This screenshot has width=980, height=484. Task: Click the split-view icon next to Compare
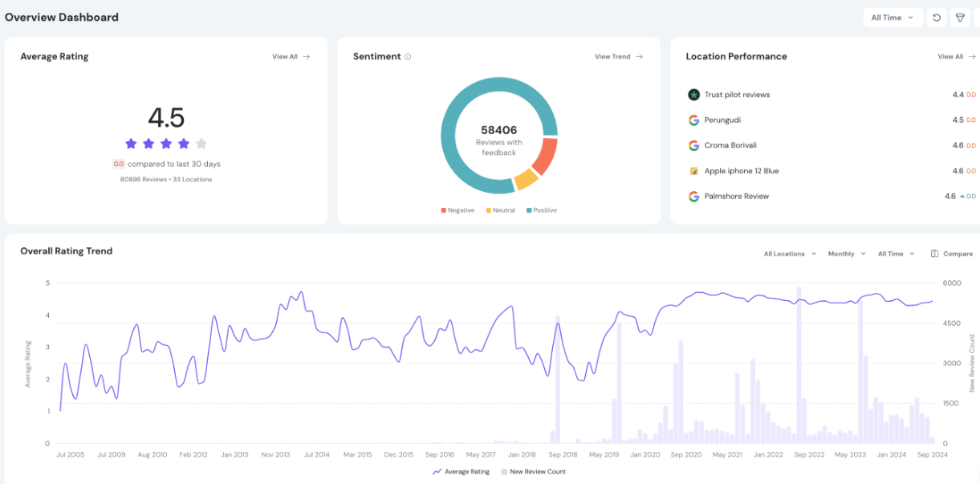click(933, 253)
